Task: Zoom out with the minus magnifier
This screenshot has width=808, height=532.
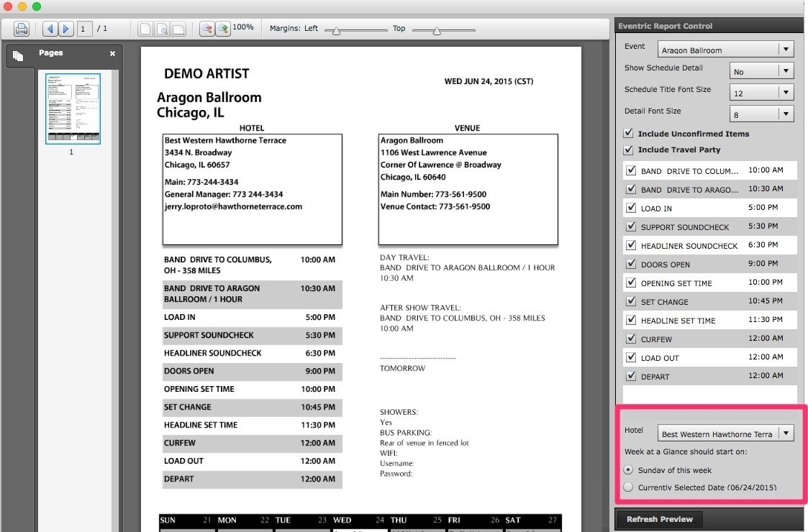Action: pyautogui.click(x=207, y=29)
